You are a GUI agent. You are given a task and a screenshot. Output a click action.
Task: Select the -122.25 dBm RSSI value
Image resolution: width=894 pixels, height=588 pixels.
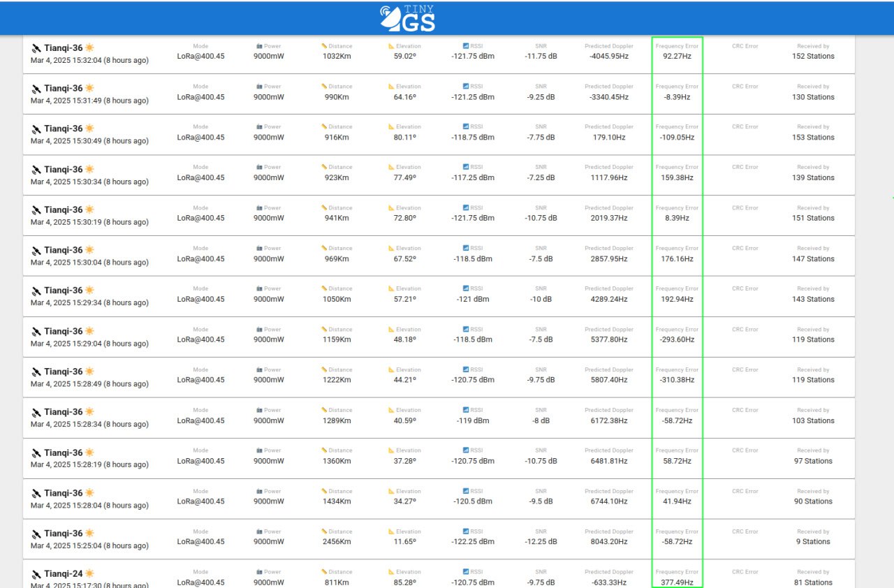[473, 542]
